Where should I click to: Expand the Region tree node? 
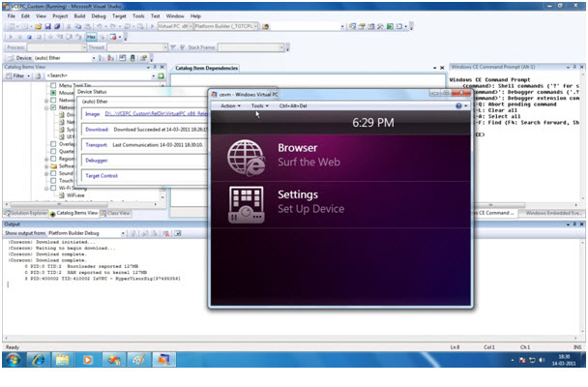46,159
